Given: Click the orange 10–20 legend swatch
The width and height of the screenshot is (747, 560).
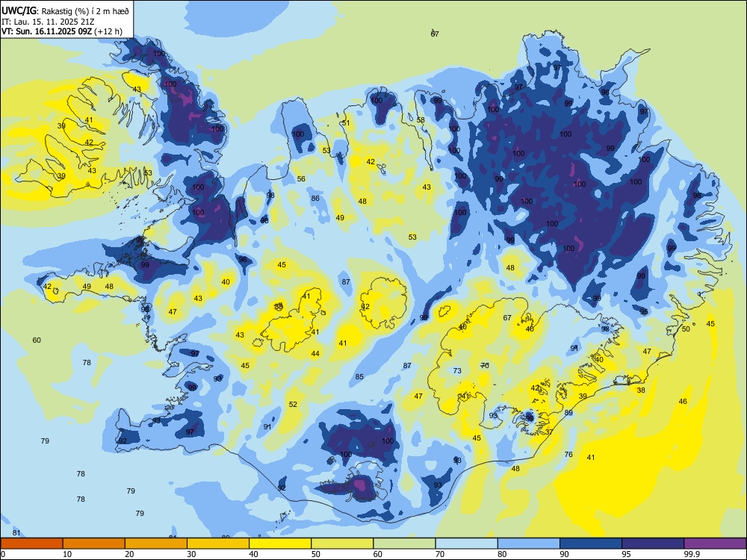Looking at the screenshot, I should [x=94, y=544].
